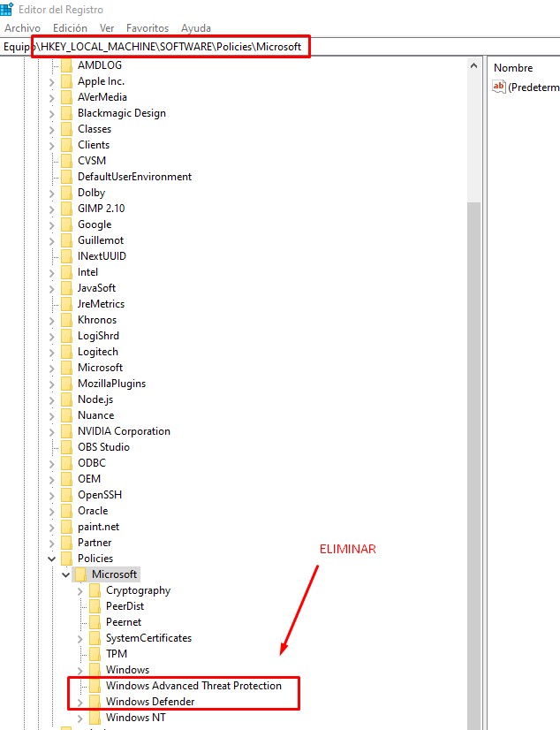Image resolution: width=560 pixels, height=730 pixels.
Task: Click the folder icon next to Google
Action: [66, 224]
